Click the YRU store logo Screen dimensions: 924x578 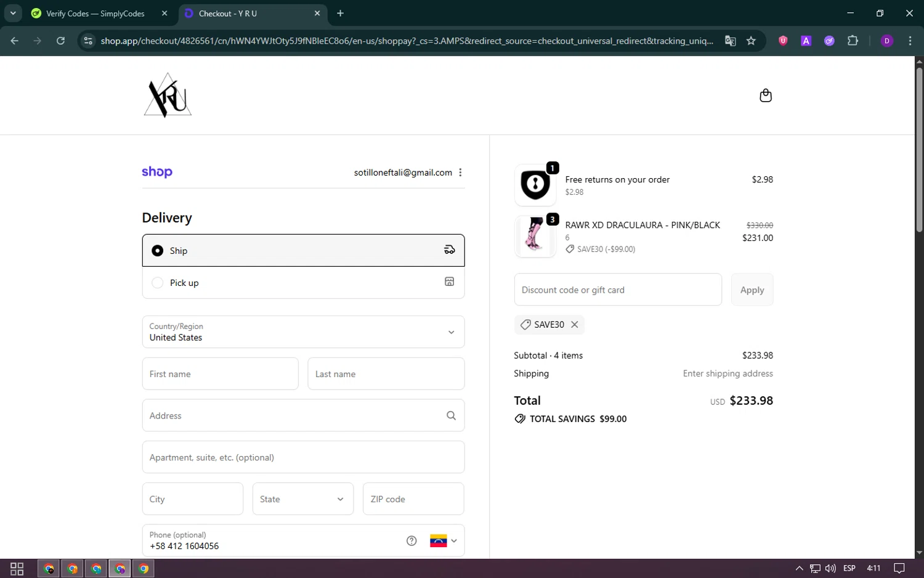click(168, 96)
